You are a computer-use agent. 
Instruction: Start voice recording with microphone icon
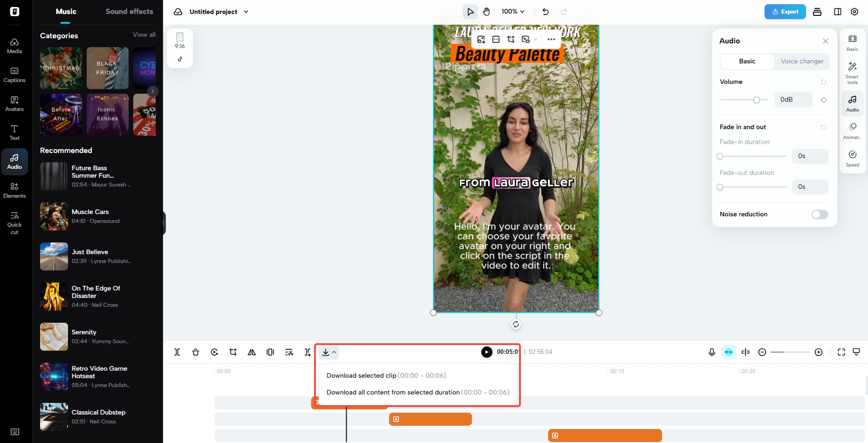[712, 352]
